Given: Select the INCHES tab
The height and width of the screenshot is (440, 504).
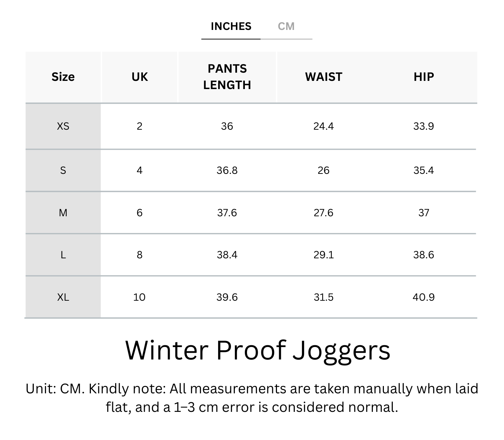Looking at the screenshot, I should (x=231, y=26).
